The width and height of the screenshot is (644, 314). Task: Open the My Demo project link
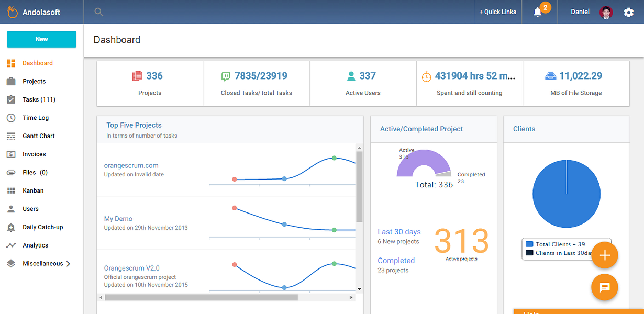coord(118,219)
